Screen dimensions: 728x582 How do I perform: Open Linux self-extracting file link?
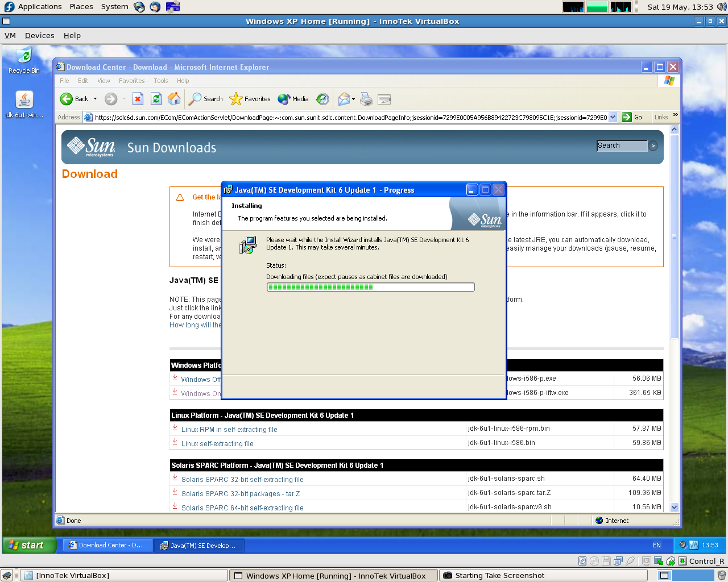click(217, 444)
